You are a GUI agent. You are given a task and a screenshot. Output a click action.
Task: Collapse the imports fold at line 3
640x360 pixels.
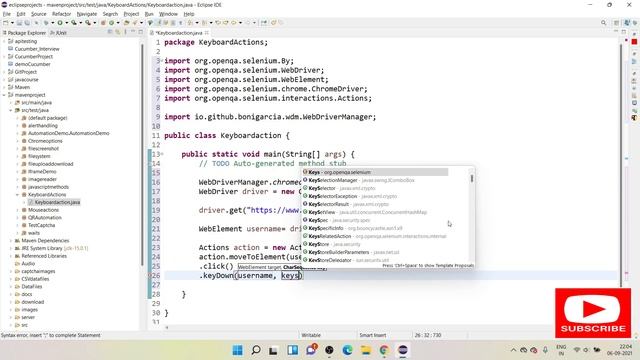(162, 61)
